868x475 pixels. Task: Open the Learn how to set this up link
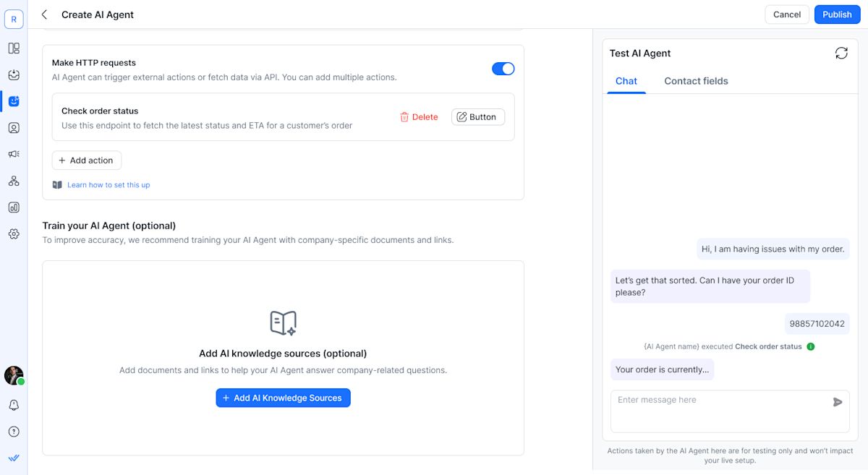tap(109, 185)
